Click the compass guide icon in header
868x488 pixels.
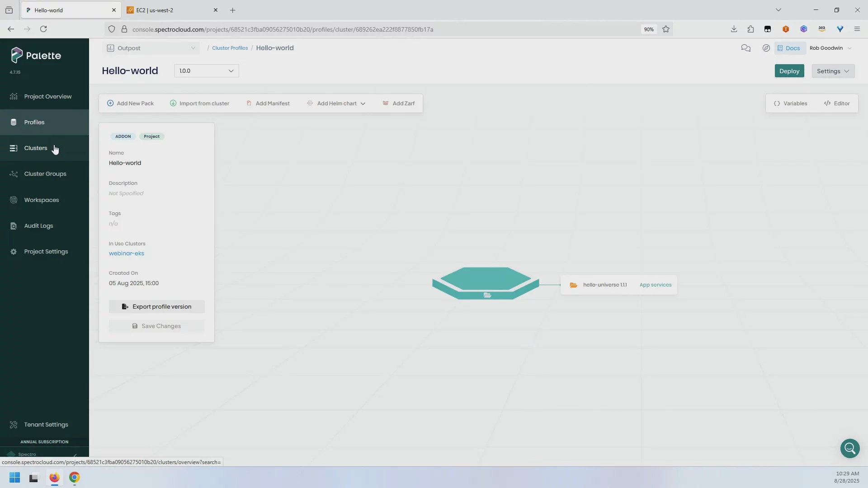pyautogui.click(x=766, y=48)
